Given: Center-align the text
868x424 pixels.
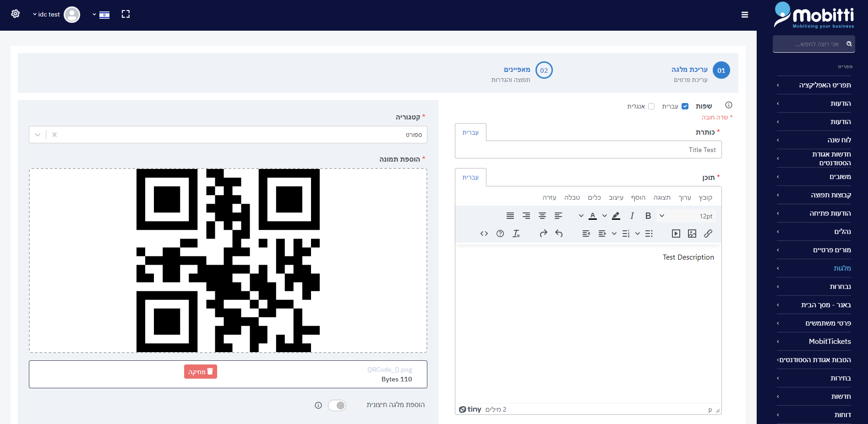Looking at the screenshot, I should click(542, 216).
